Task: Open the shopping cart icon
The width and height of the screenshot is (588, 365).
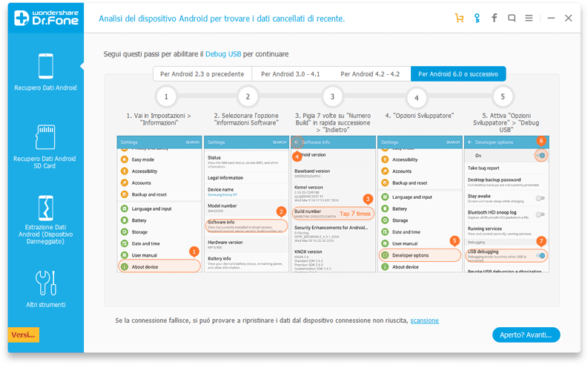Action: (460, 18)
